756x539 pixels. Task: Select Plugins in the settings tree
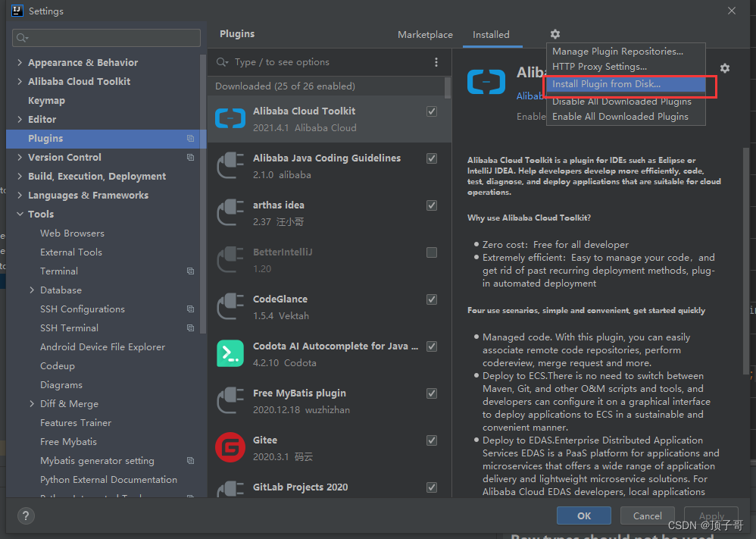(106, 139)
